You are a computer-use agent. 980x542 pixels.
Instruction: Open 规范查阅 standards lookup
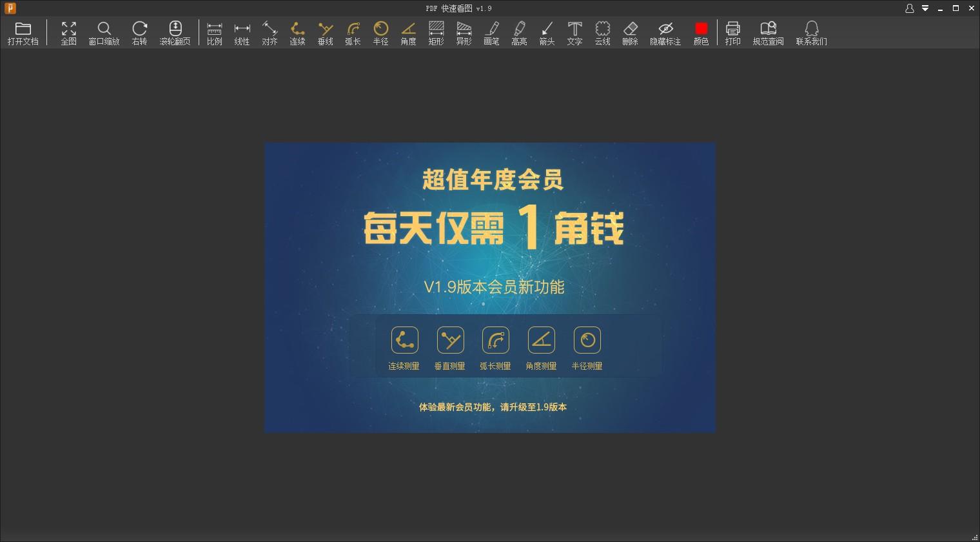768,34
